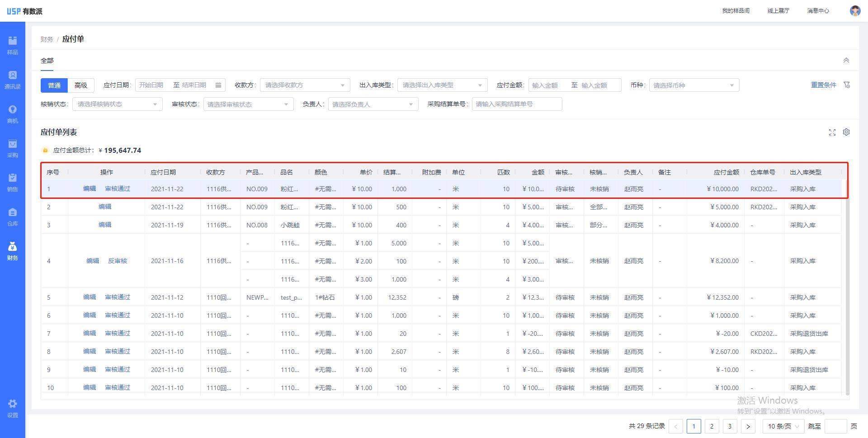The width and height of the screenshot is (868, 438).
Task: Click the 结束日期 date field
Action: coord(194,85)
